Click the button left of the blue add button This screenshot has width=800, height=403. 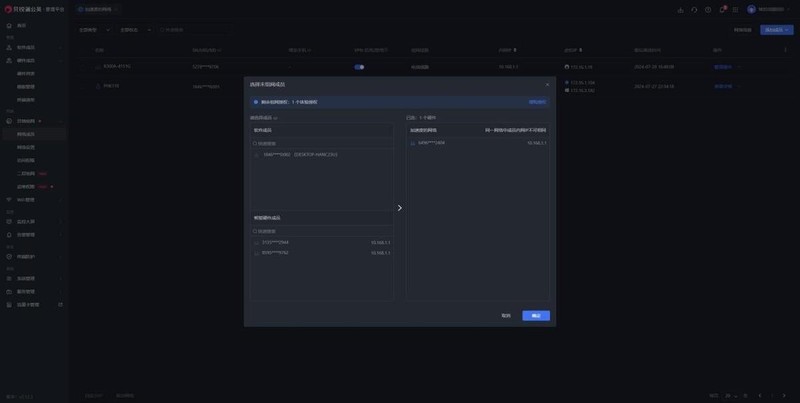pyautogui.click(x=742, y=30)
